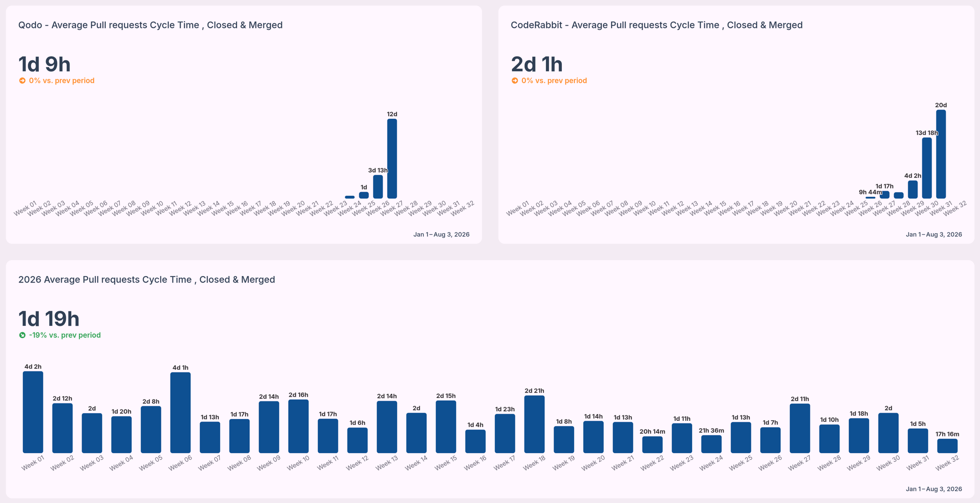The height and width of the screenshot is (503, 980).
Task: Select the tallest Week 31 bar in CodeRabbit chart
Action: [x=941, y=154]
